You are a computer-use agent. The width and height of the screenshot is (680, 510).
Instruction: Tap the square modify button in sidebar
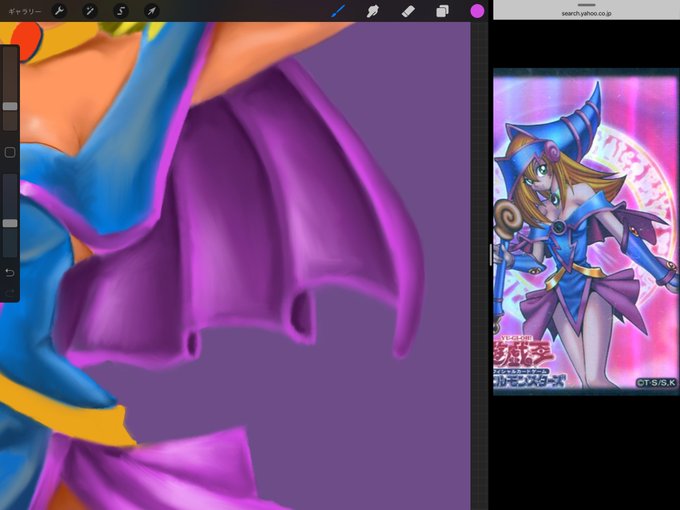(x=10, y=152)
